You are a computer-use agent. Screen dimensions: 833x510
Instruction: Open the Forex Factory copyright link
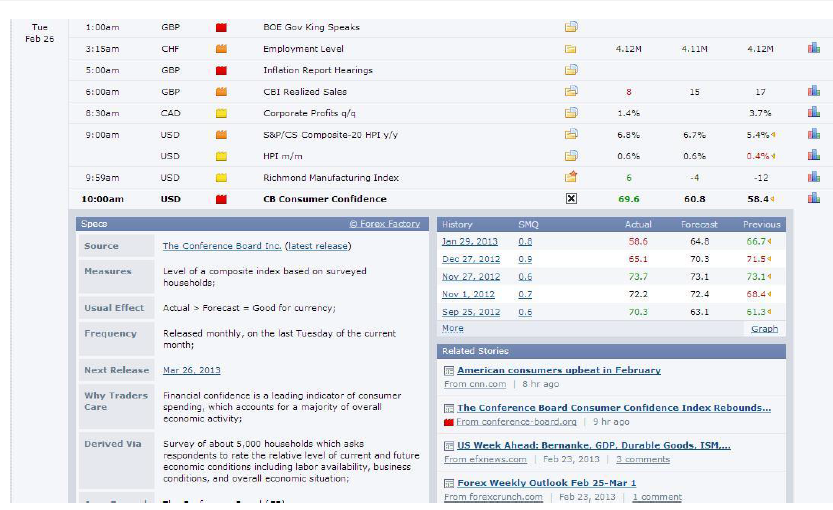coord(385,224)
